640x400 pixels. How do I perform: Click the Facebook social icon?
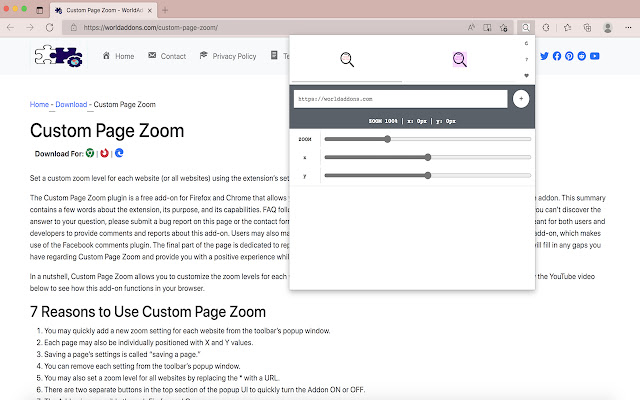(x=557, y=56)
